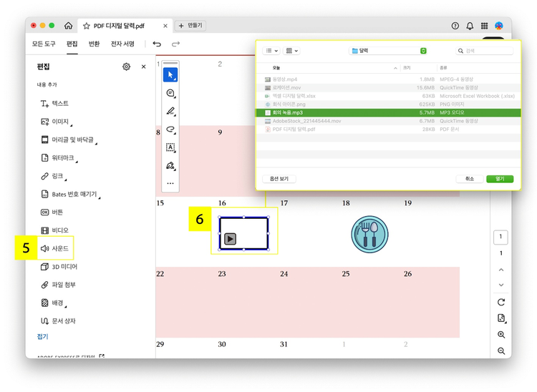This screenshot has height=392, width=537.
Task: Switch to the 변환 tab
Action: [x=95, y=44]
